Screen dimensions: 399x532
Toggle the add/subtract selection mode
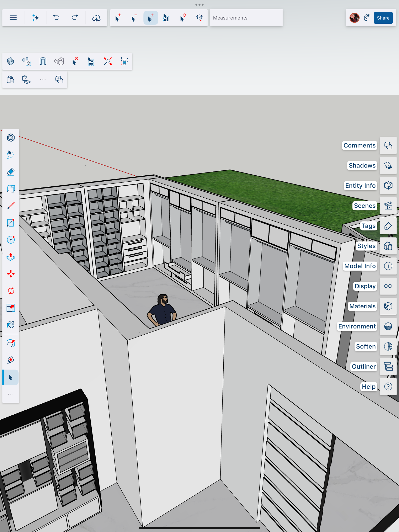click(x=150, y=18)
